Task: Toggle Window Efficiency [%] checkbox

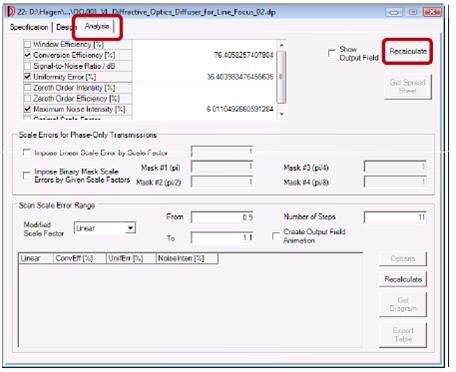Action: coord(28,44)
